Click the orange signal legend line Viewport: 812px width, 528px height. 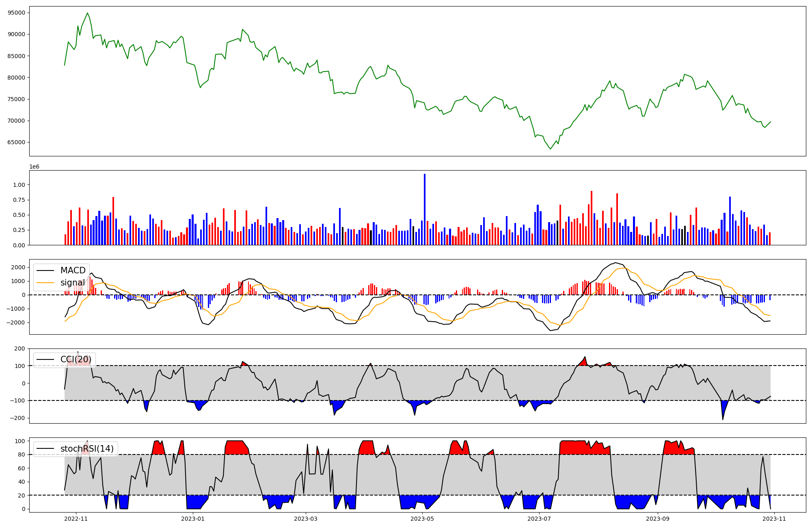click(45, 283)
